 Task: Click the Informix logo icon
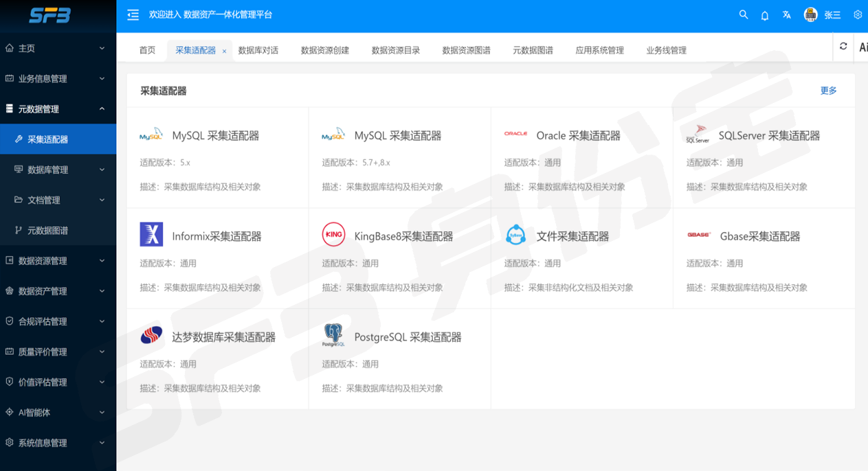point(151,234)
